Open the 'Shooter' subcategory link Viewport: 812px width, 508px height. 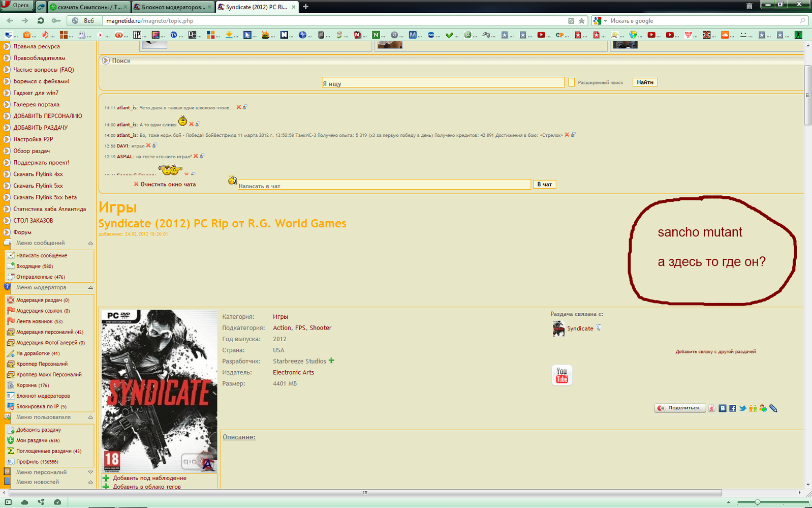[x=321, y=328]
